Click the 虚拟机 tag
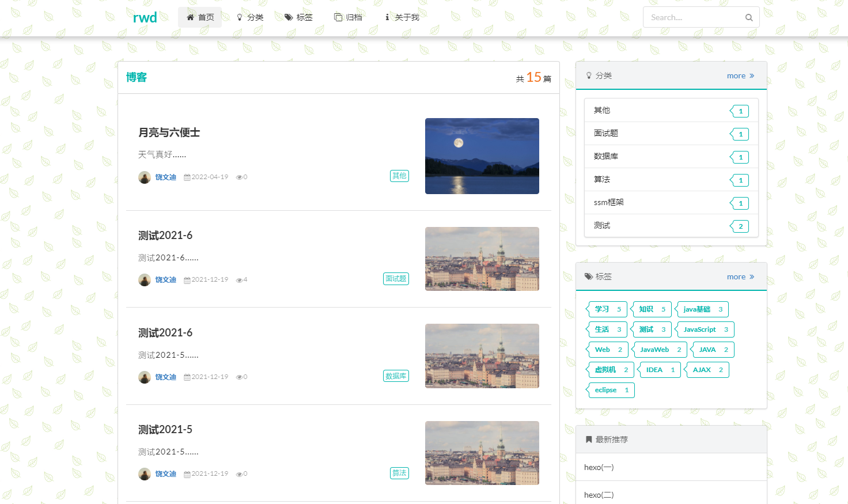 pos(611,370)
